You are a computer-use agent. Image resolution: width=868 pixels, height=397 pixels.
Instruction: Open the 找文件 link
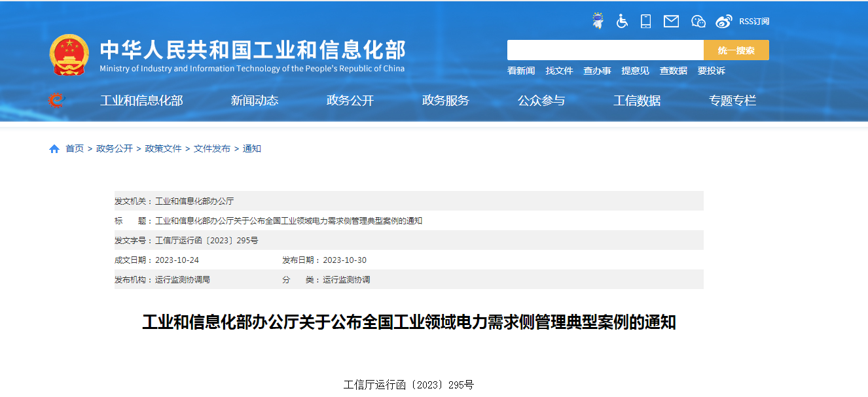(x=560, y=71)
